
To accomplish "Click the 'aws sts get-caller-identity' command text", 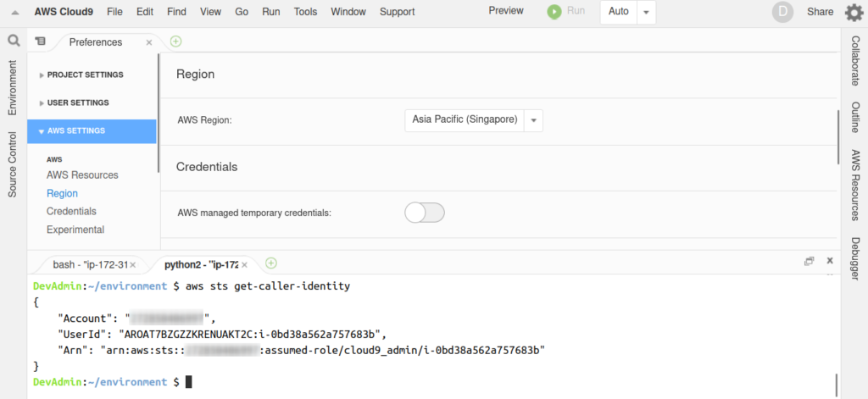I will coord(268,286).
